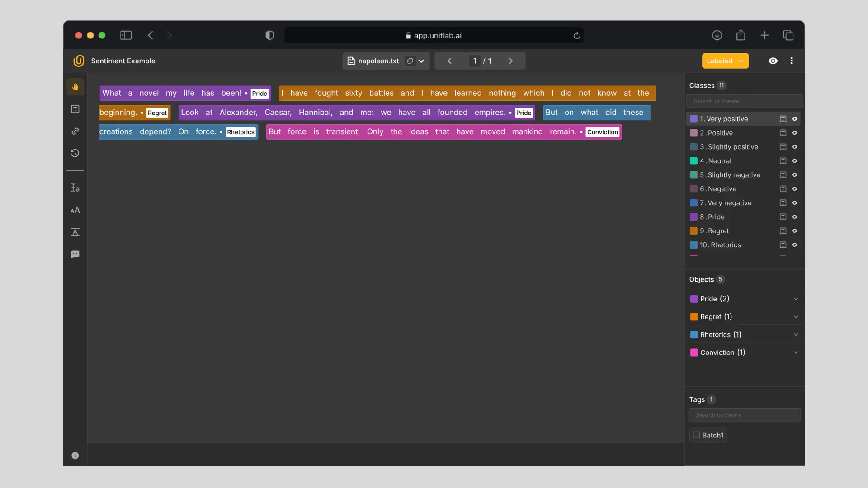Screen dimensions: 868x488
Task: Open the history panel icon
Action: click(75, 153)
